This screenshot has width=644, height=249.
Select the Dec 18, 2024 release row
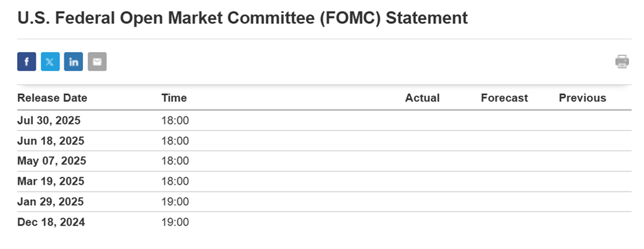click(x=324, y=222)
